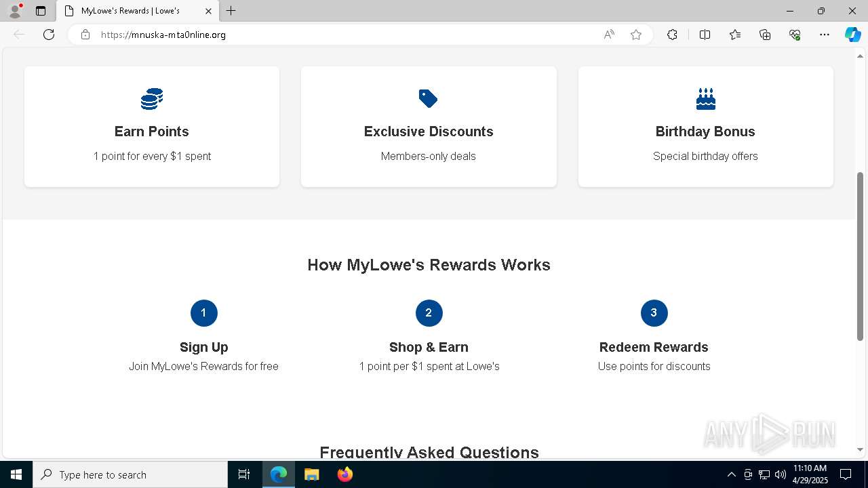Screen dimensions: 868x488
Task: Click the step 3 circle for Redeem Rewards
Action: pyautogui.click(x=654, y=312)
